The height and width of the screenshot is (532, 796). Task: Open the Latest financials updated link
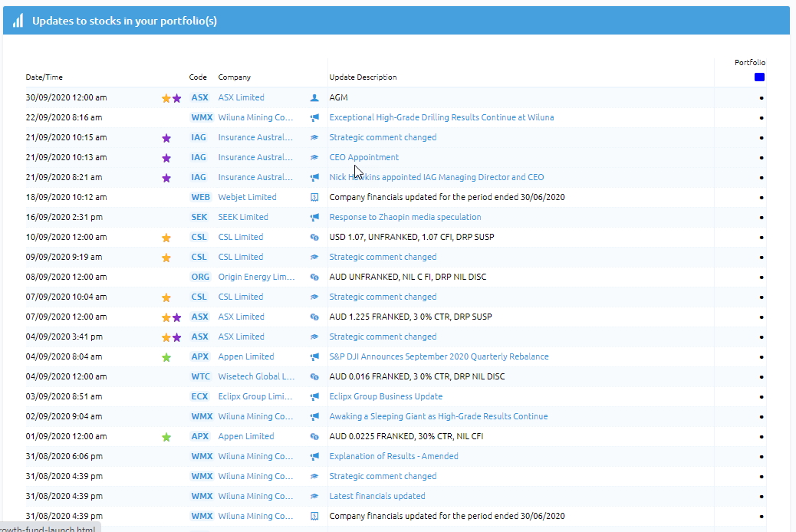click(x=377, y=496)
